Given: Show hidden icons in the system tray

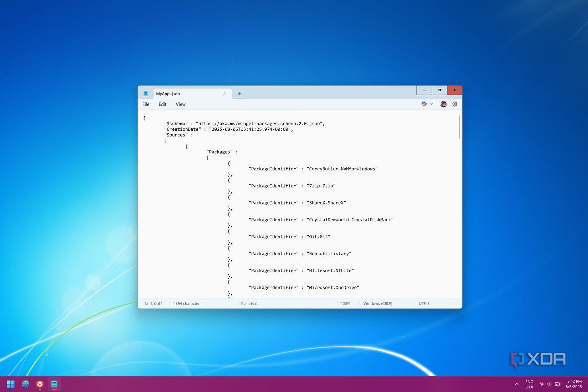Looking at the screenshot, I should point(516,384).
